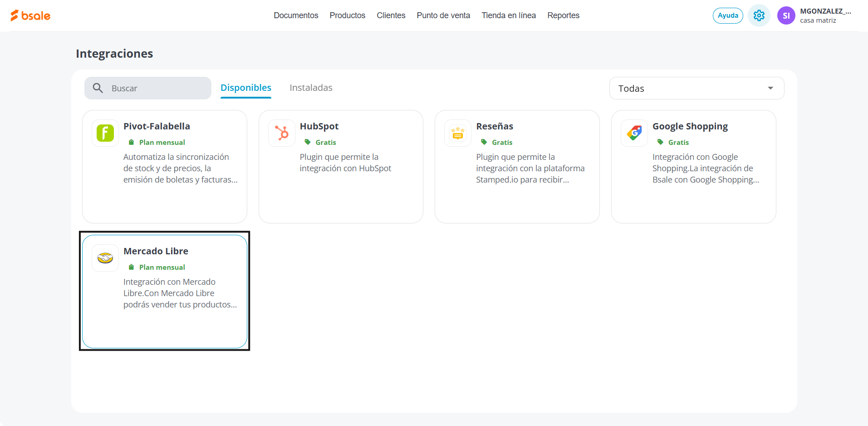This screenshot has width=868, height=426.
Task: Click the Integraciones page heading
Action: 114,54
